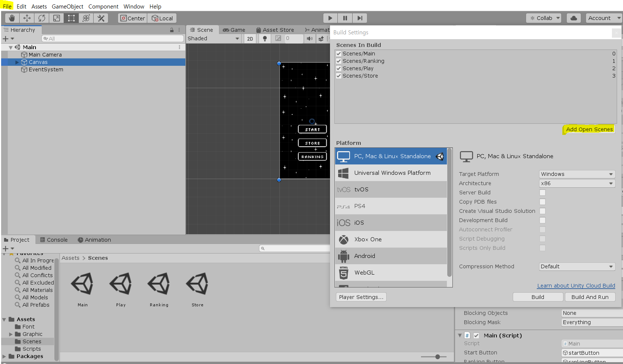Open Player Settings
623x364 pixels.
[361, 297]
